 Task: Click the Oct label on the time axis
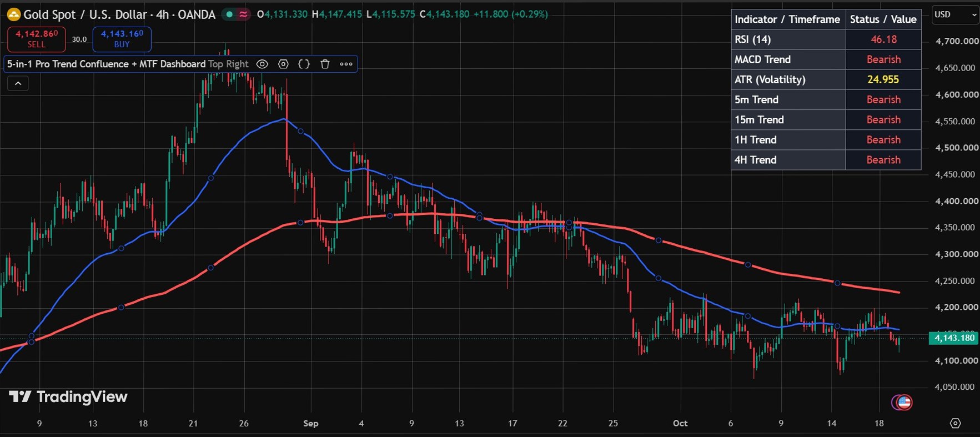pyautogui.click(x=680, y=423)
